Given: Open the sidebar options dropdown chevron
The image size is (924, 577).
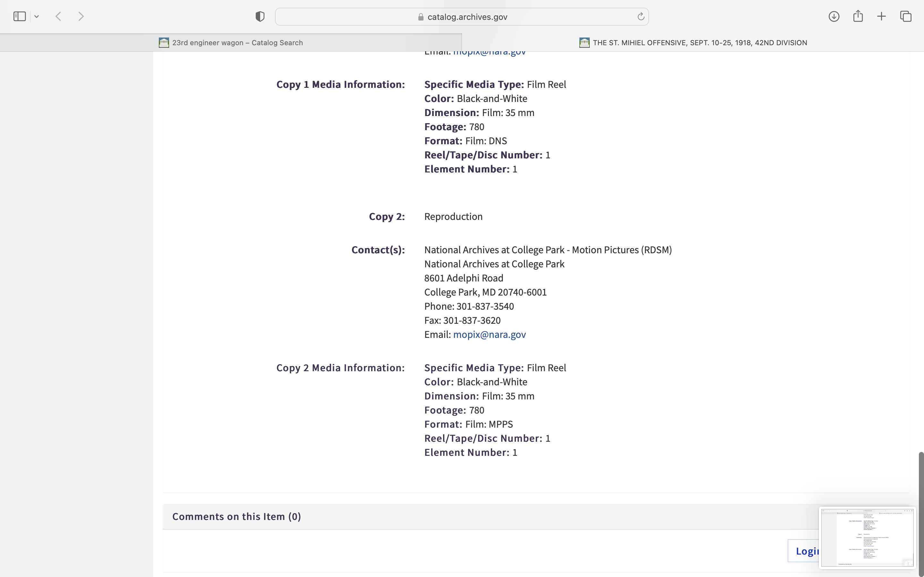Looking at the screenshot, I should [37, 16].
